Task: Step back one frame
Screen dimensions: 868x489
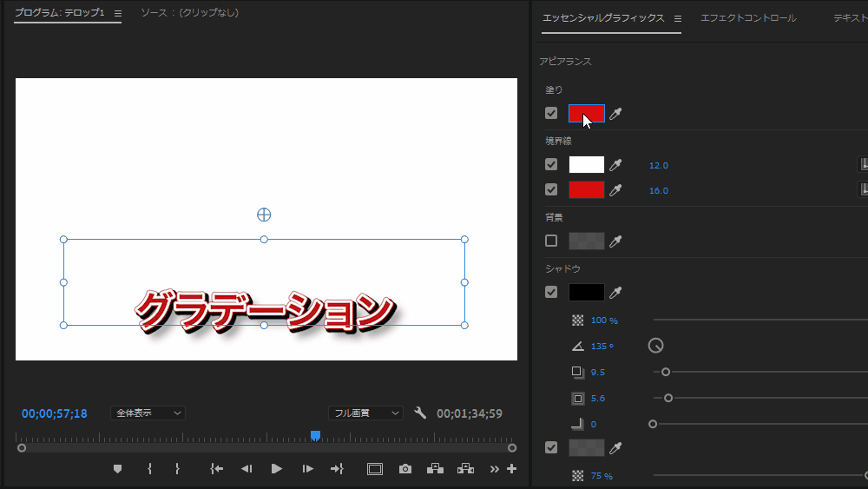Action: (x=247, y=469)
